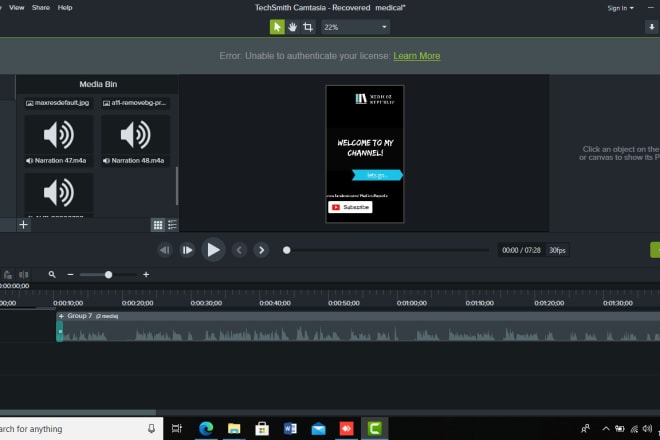The height and width of the screenshot is (440, 660).
Task: Click the Media Bin scrollbar
Action: (177, 185)
